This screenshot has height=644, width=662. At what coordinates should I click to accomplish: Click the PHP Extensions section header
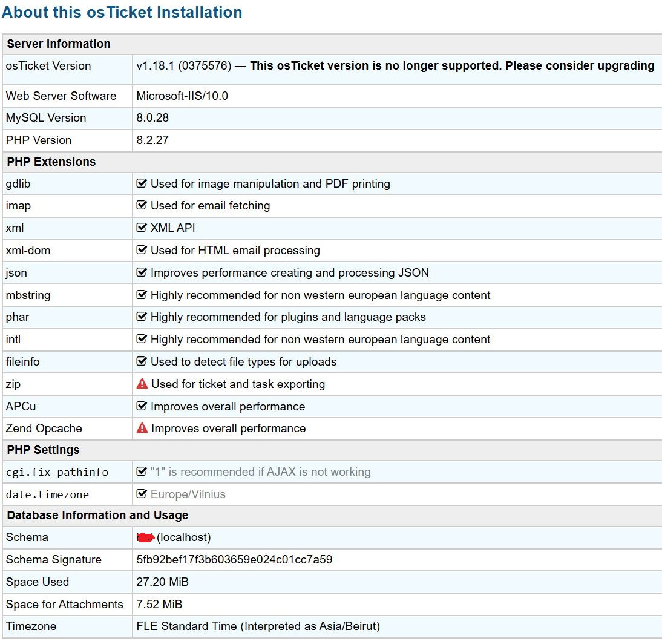click(x=51, y=162)
